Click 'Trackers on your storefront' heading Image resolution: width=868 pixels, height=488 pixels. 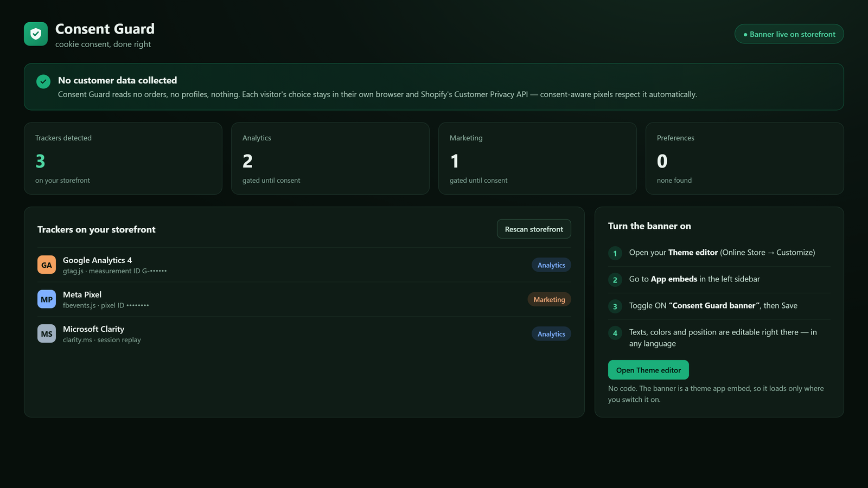pos(97,229)
